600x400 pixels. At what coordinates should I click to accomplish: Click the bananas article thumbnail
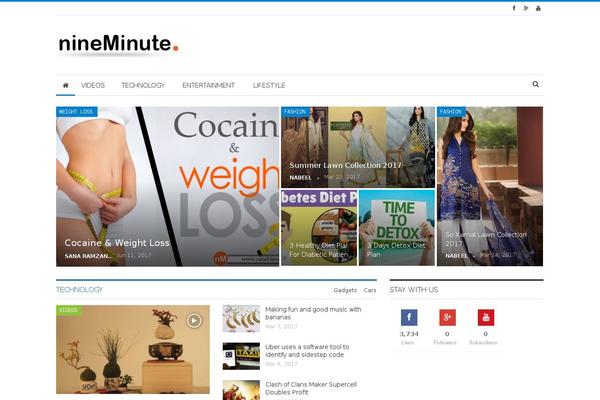[x=241, y=318]
